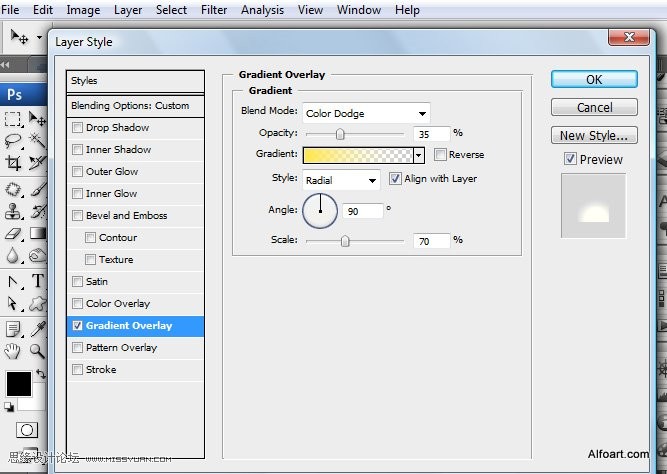Open the Radial style dropdown
667x474 pixels.
coord(341,180)
